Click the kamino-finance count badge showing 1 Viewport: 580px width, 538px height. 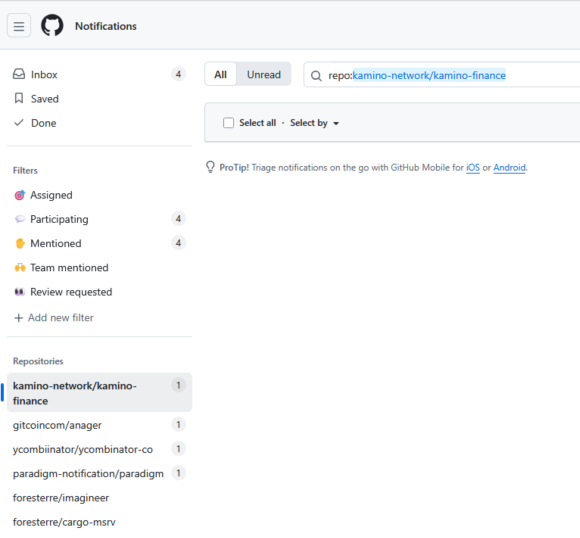tap(178, 385)
